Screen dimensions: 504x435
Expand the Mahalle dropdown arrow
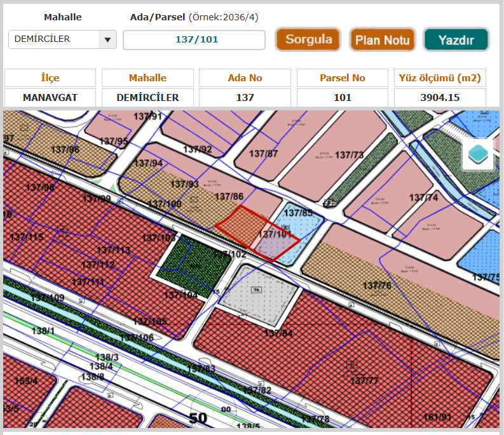click(x=107, y=40)
